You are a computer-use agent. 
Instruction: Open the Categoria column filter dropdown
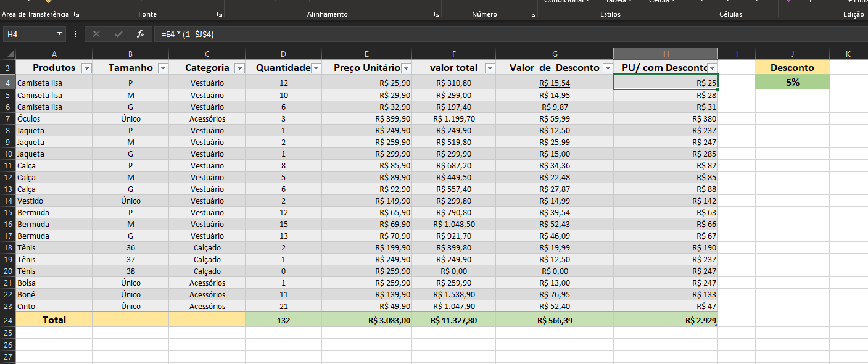tap(239, 68)
